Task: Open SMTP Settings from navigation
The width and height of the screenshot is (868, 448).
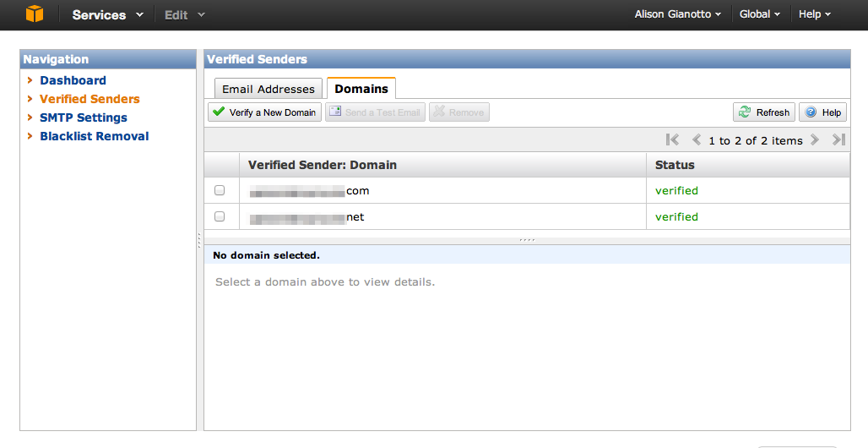Action: coord(84,117)
